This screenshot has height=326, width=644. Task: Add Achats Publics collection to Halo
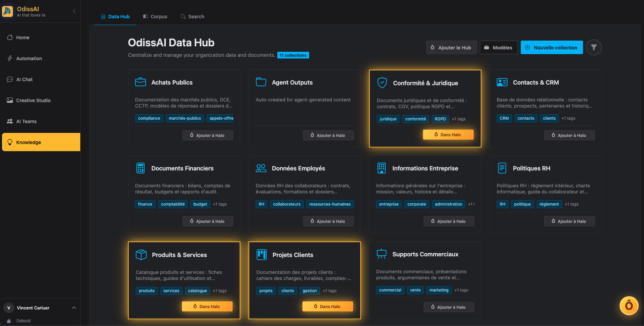pyautogui.click(x=208, y=135)
